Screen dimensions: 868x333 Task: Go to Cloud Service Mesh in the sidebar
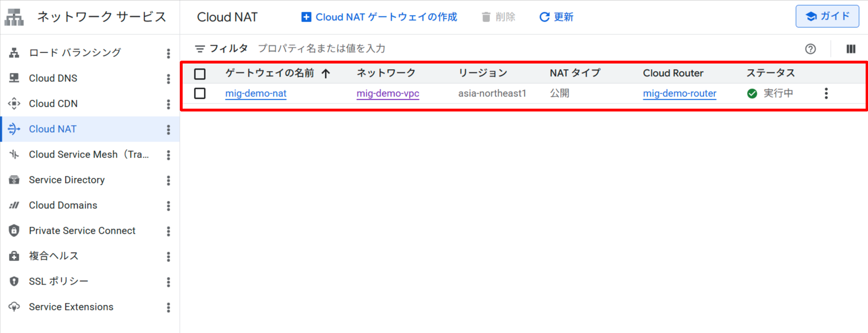point(89,154)
